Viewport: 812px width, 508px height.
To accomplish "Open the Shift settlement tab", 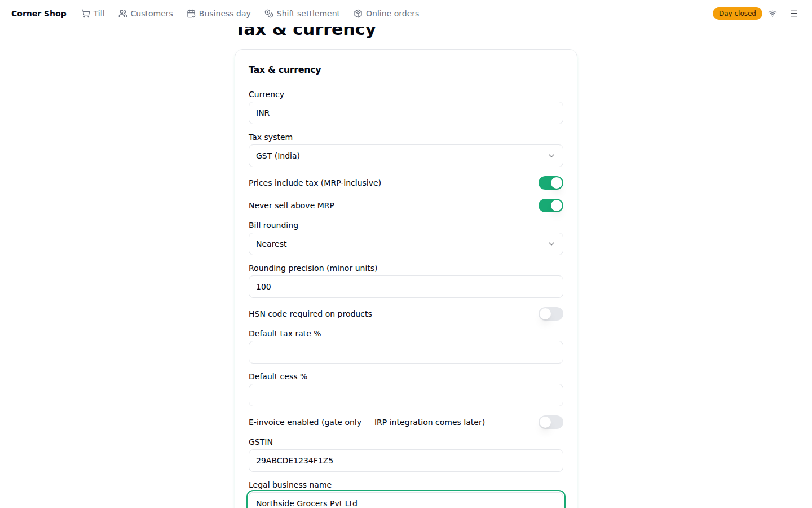I will point(302,14).
